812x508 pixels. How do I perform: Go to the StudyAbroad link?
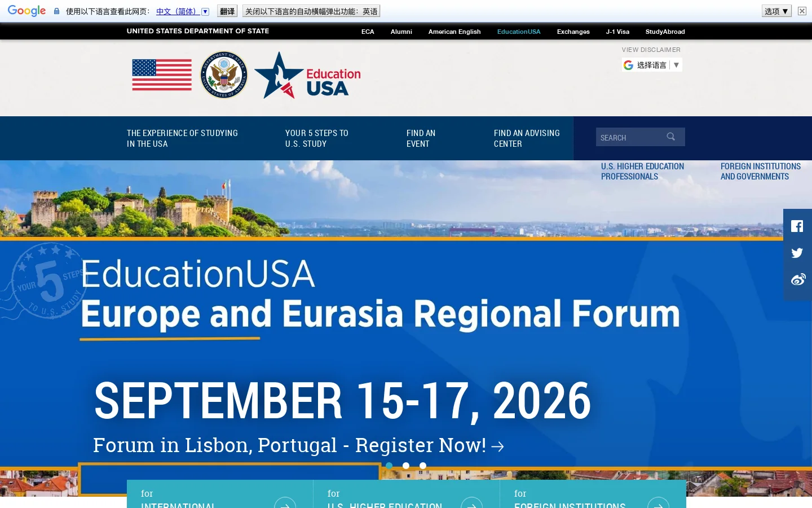point(665,32)
